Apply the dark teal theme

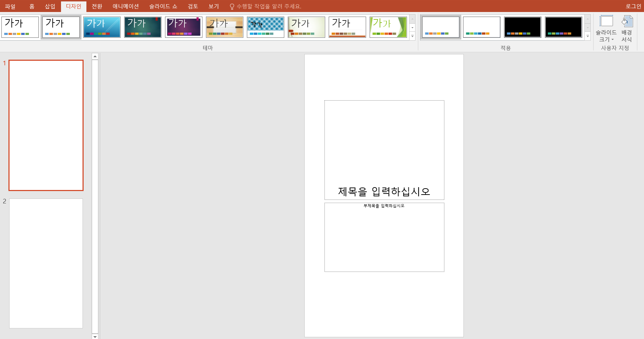click(143, 27)
